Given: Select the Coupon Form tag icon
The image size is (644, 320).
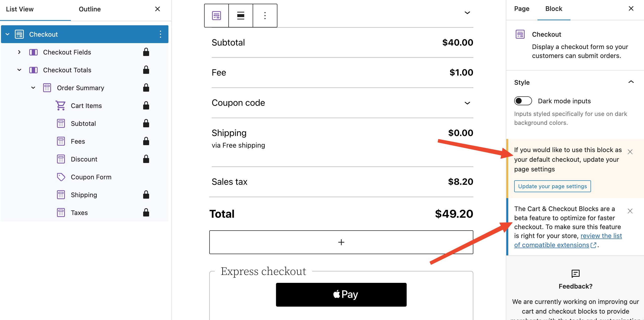Looking at the screenshot, I should pos(61,177).
